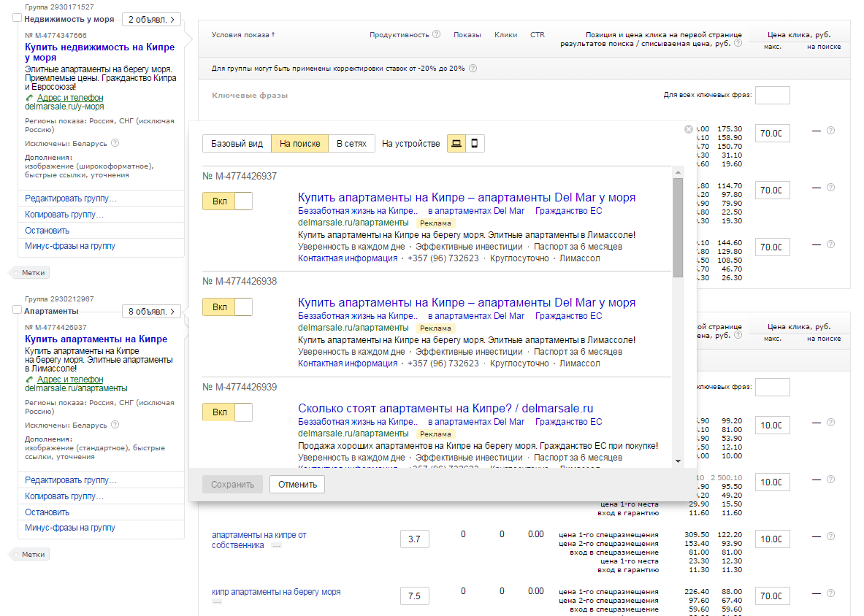Select desktop device preview icon
Image resolution: width=864 pixels, height=616 pixels.
click(x=456, y=144)
